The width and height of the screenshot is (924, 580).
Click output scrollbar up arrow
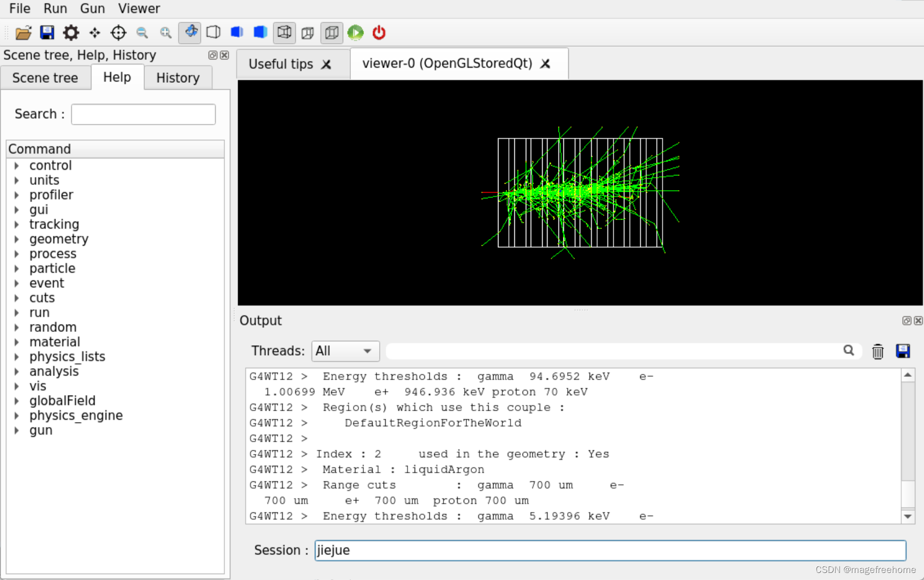coord(908,375)
